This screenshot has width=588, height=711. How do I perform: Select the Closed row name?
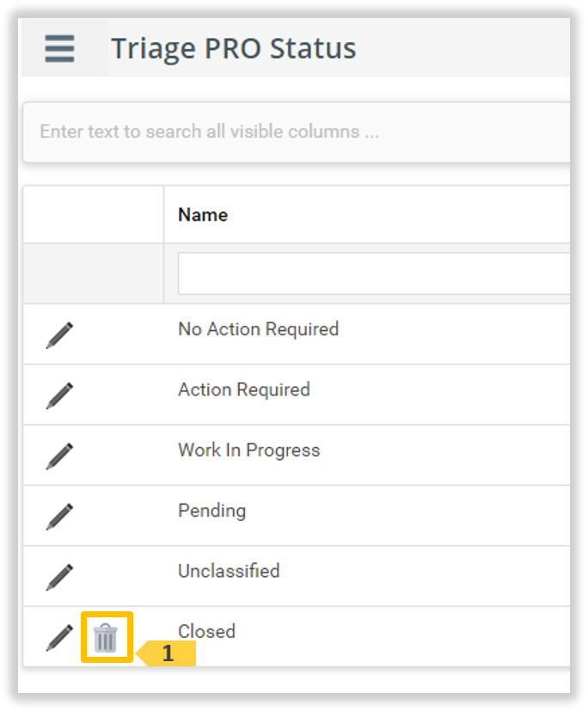click(x=206, y=632)
